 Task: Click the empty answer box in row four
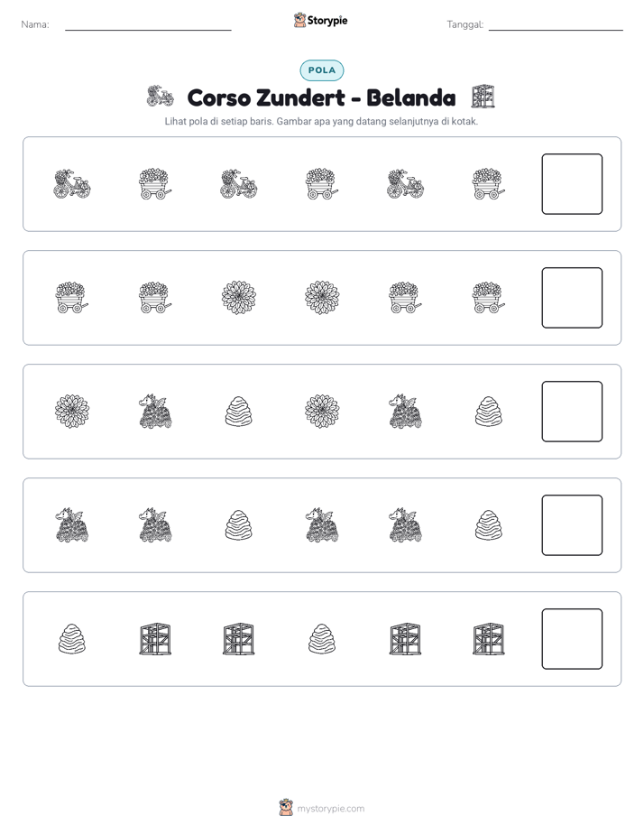coord(572,525)
